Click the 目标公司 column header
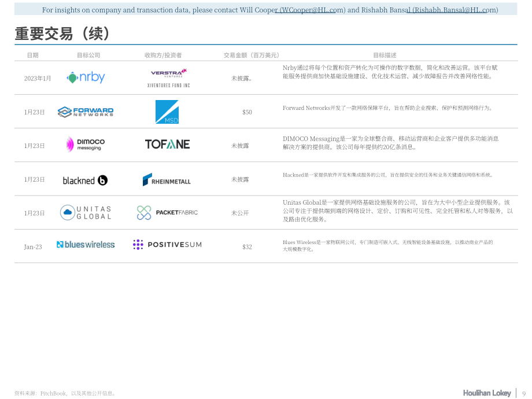This screenshot has width=532, height=399. pyautogui.click(x=88, y=56)
